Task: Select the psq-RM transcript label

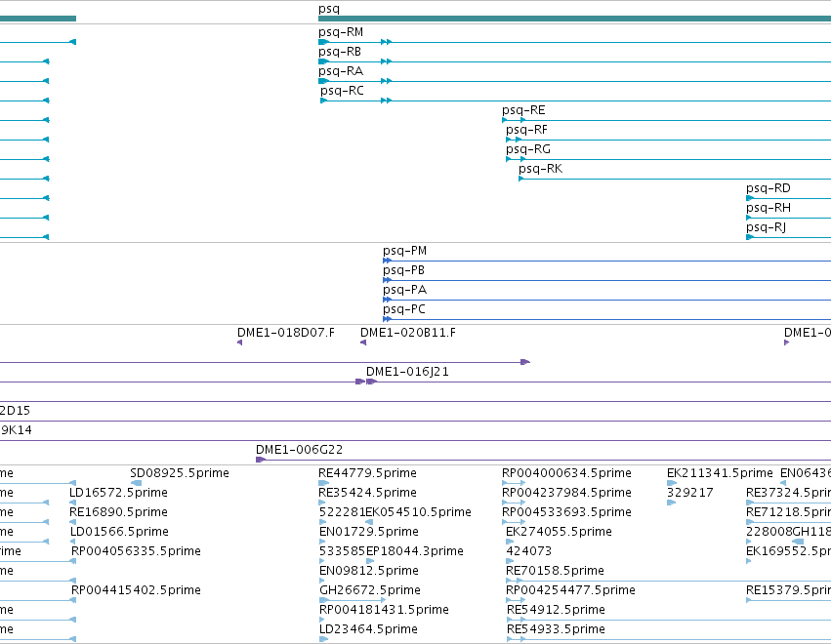Action: click(x=341, y=32)
